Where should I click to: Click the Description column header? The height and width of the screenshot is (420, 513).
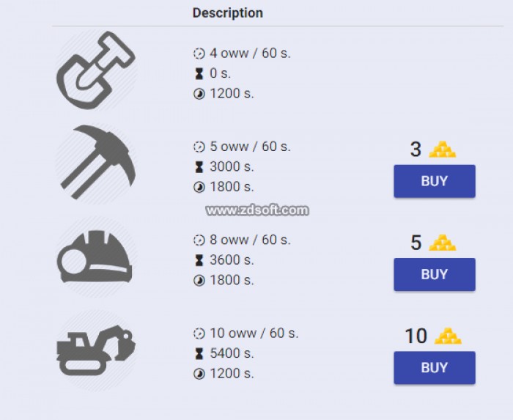click(x=228, y=13)
